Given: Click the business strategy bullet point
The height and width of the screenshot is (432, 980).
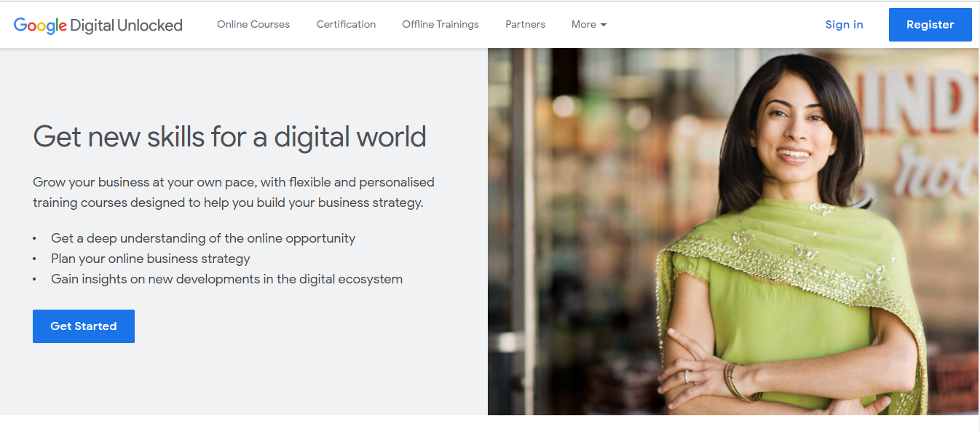Looking at the screenshot, I should (x=149, y=259).
